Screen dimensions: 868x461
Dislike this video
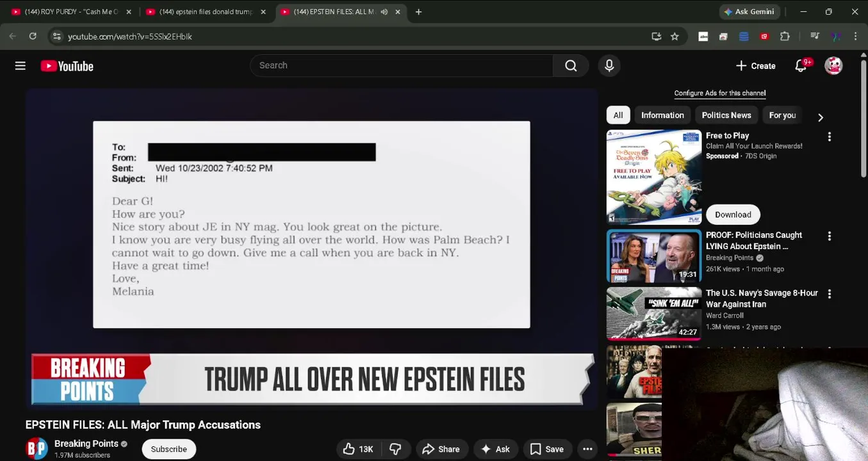click(396, 449)
